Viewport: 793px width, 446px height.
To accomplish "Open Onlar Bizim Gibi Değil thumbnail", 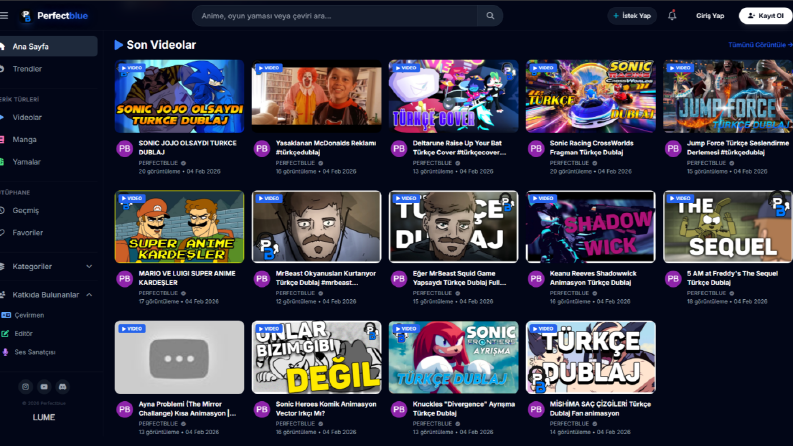I will (317, 357).
